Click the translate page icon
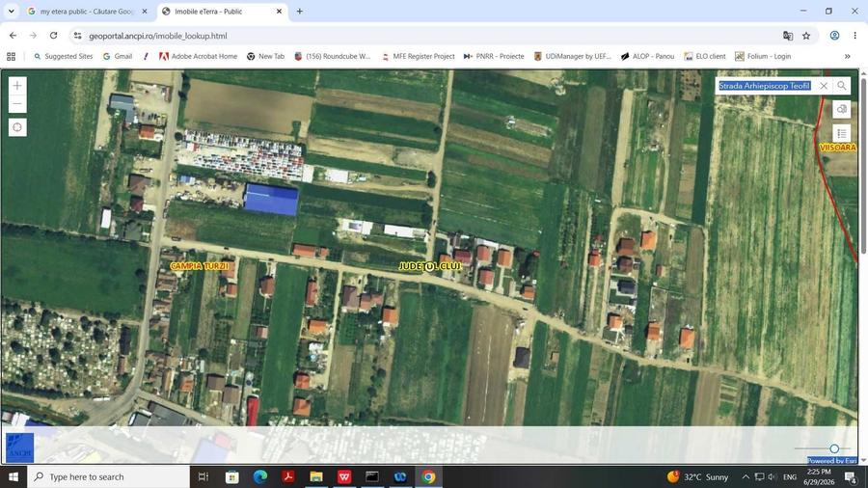 coord(788,36)
